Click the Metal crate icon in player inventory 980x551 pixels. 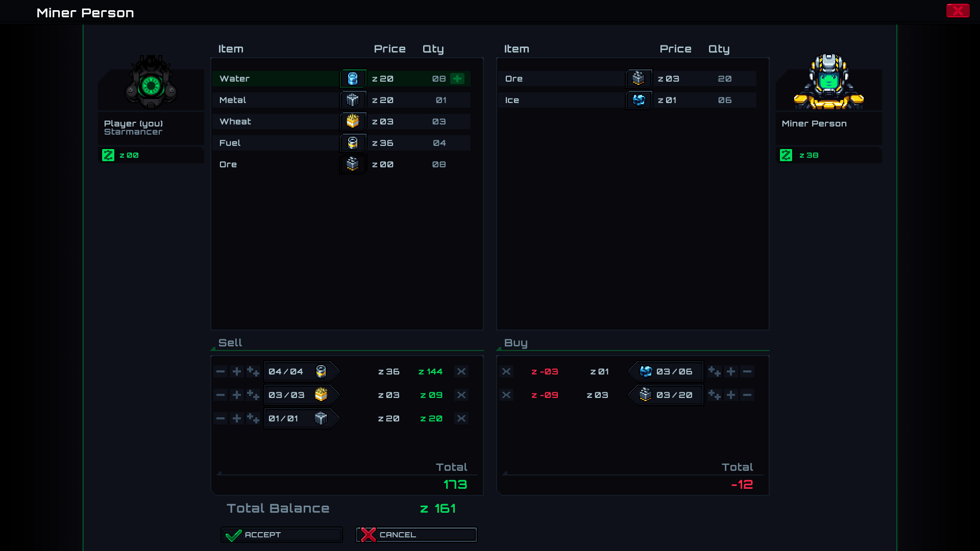pos(353,100)
